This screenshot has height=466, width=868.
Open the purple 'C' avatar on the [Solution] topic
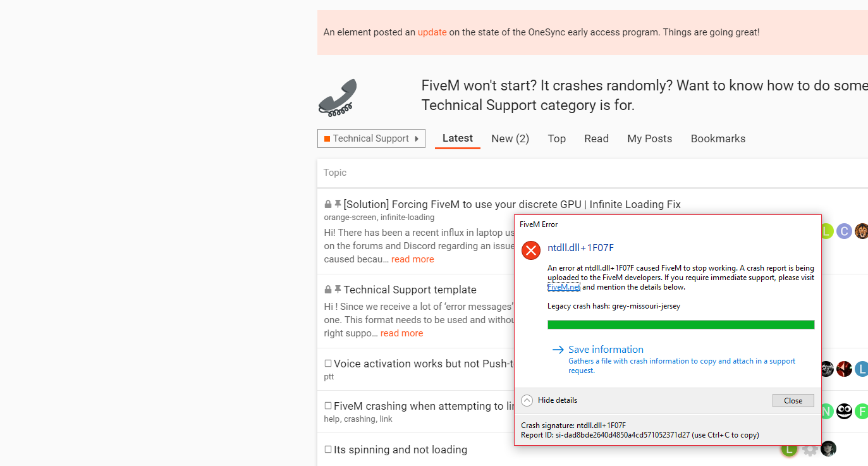(x=844, y=231)
